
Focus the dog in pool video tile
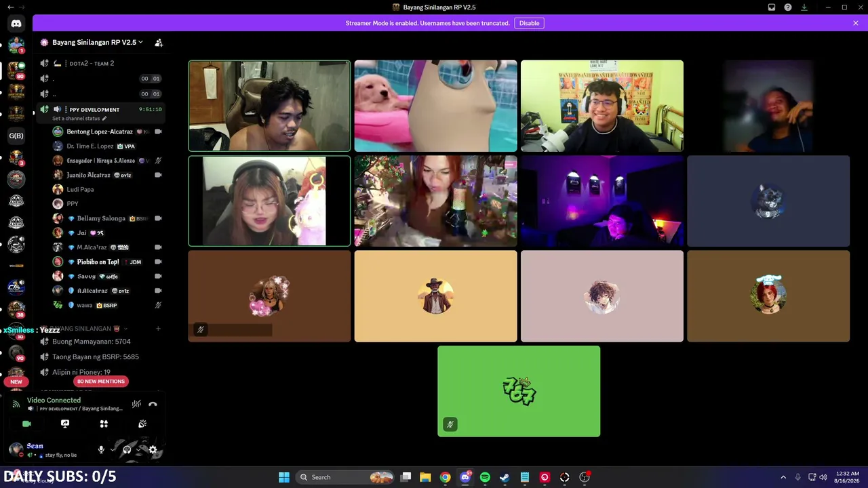click(x=435, y=106)
